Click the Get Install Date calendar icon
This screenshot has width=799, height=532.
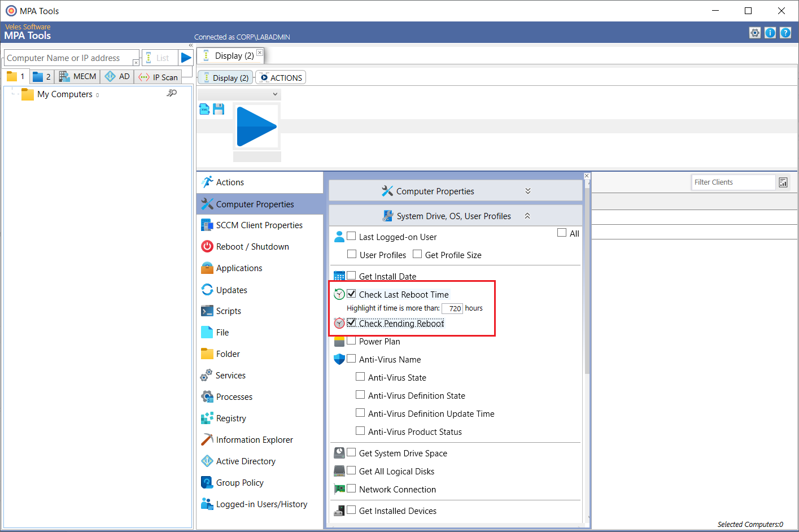coord(339,276)
